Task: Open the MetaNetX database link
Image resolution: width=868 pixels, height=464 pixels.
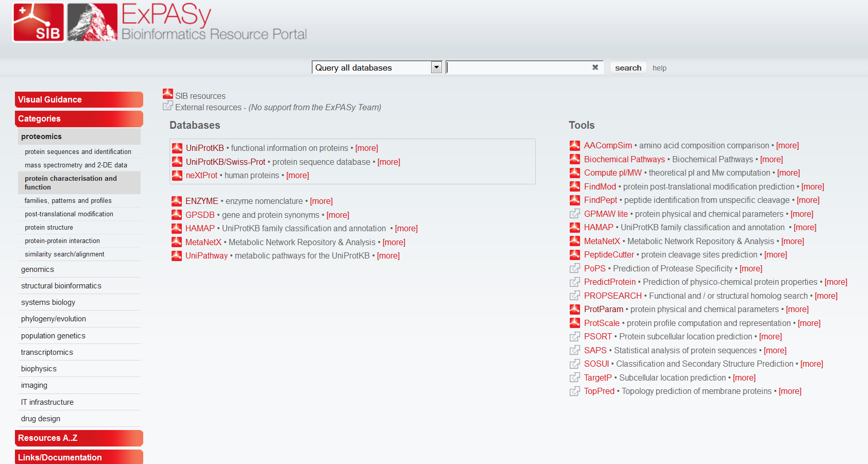Action: 203,242
